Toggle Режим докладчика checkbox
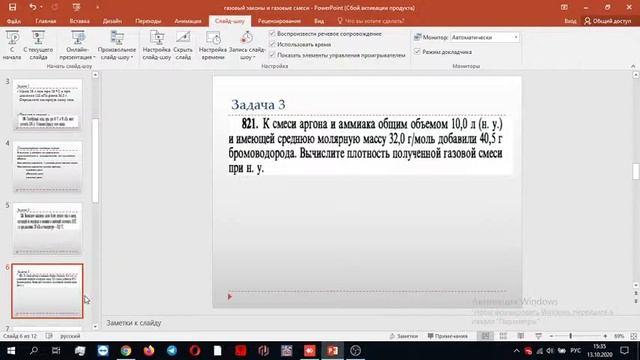 [x=417, y=51]
